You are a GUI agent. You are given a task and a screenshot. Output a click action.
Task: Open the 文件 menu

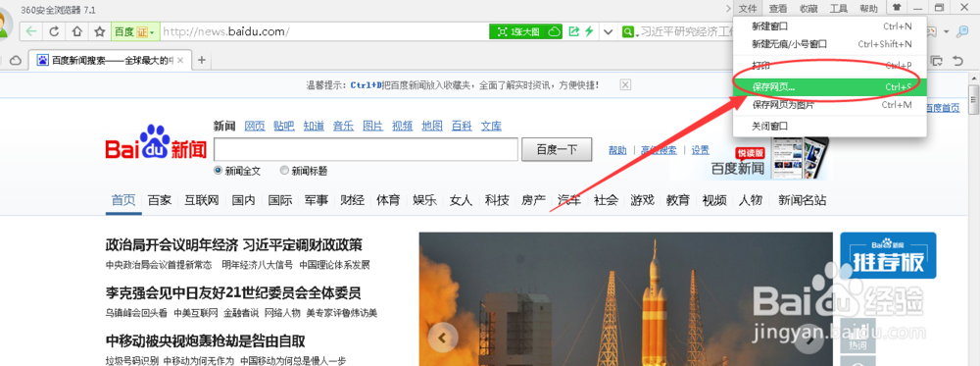[748, 8]
